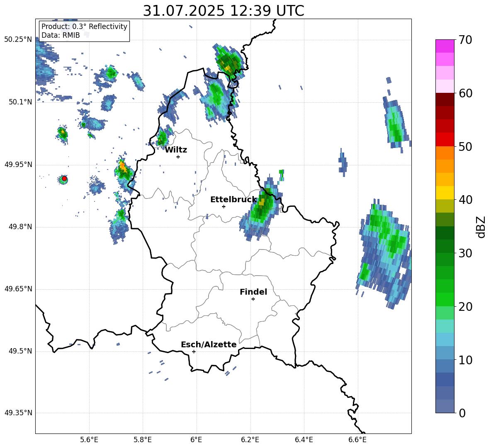Click the colorbar label "50"
The image size is (491, 448).
coord(465,147)
